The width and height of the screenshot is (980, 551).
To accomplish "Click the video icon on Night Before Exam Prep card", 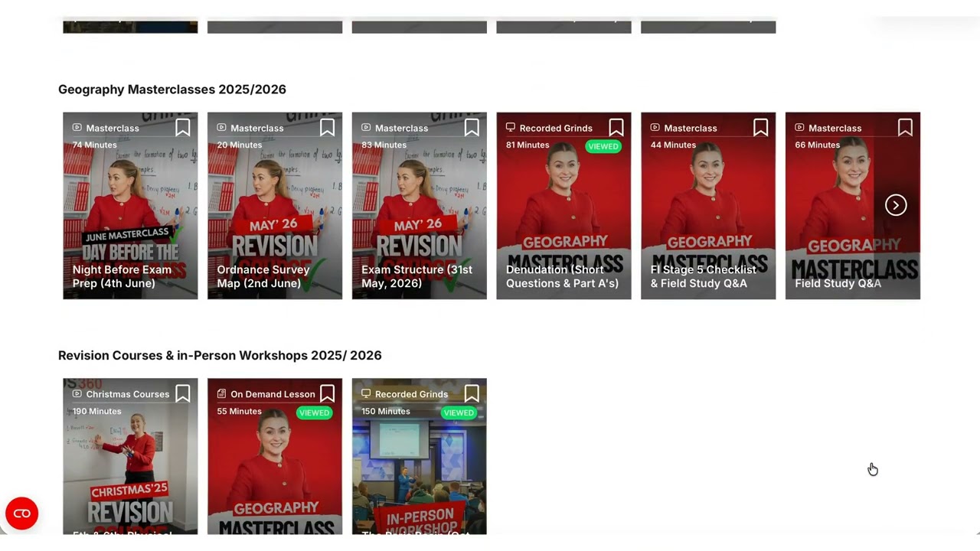I will pos(77,128).
